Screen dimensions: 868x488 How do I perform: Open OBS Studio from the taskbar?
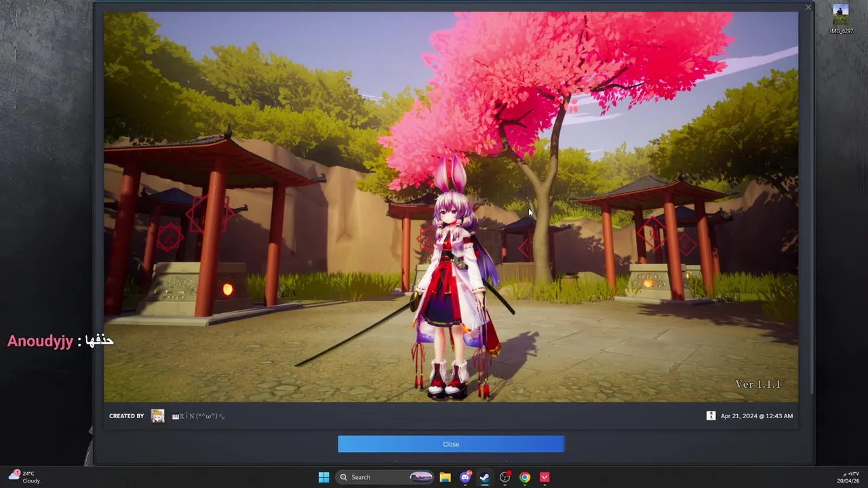point(505,477)
